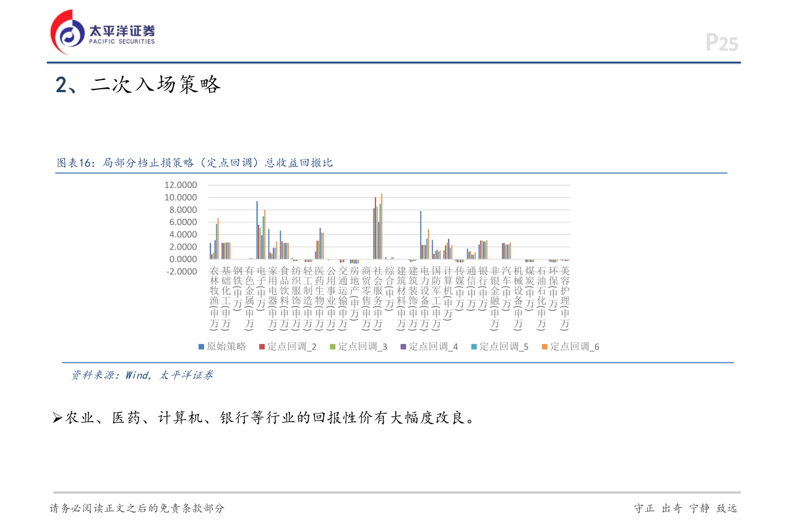Click legend label 定点回调_4

pos(433,347)
